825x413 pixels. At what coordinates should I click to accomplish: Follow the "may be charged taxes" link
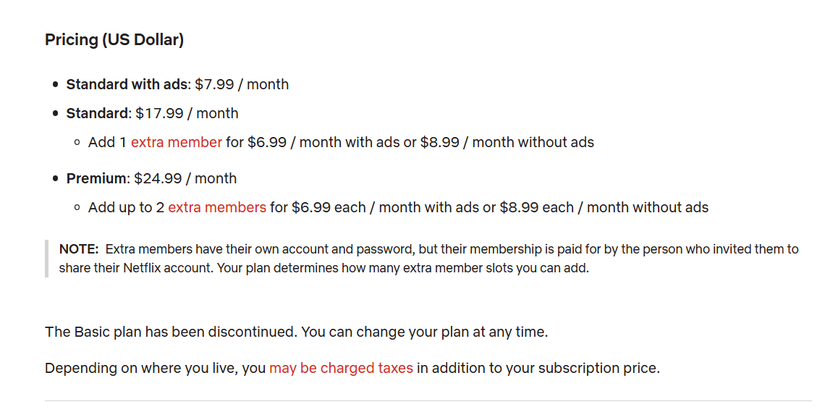341,368
